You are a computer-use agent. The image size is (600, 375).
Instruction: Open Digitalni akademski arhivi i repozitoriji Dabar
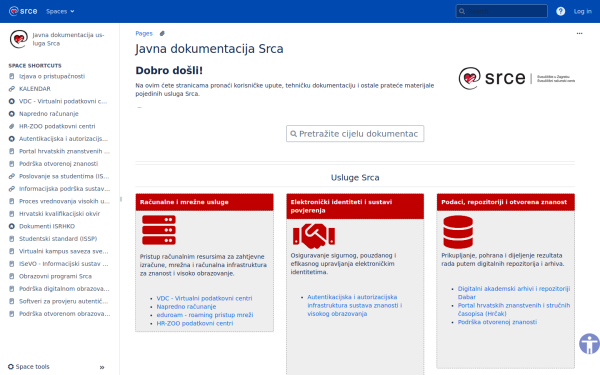(514, 293)
